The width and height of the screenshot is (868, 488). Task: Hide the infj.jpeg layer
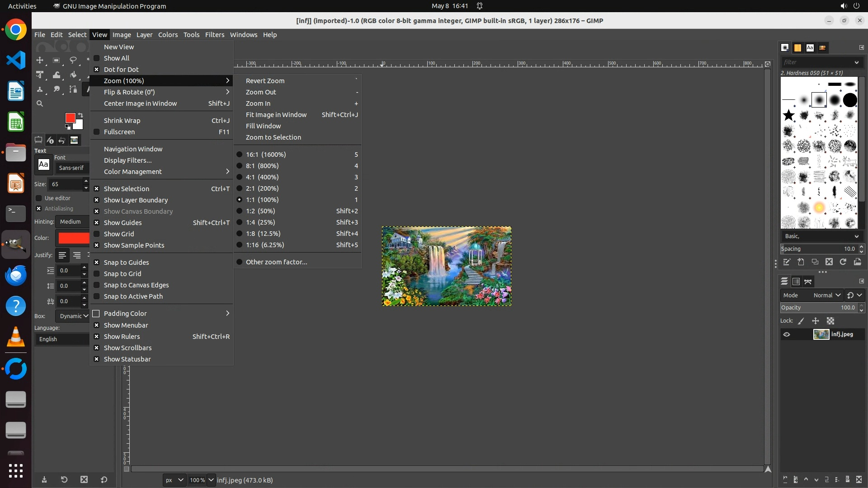pos(787,334)
